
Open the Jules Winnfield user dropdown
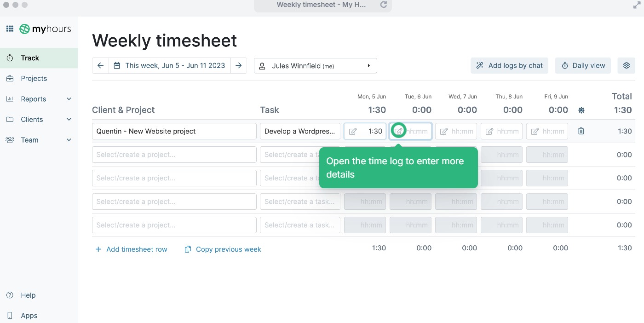316,66
